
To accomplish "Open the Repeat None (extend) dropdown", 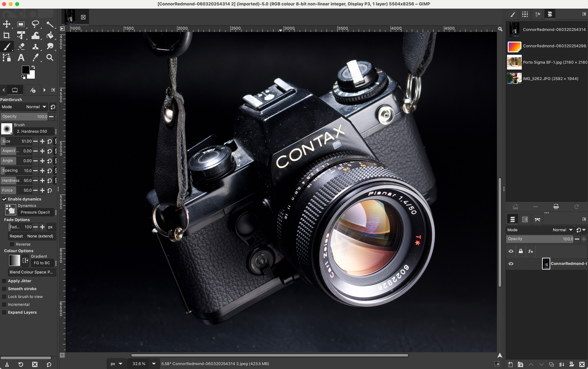I will coord(32,236).
